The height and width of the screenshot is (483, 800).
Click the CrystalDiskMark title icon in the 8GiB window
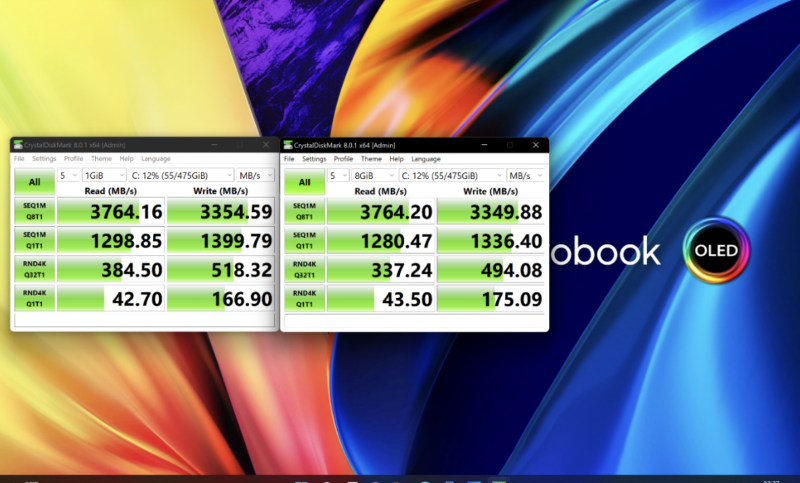tap(288, 145)
